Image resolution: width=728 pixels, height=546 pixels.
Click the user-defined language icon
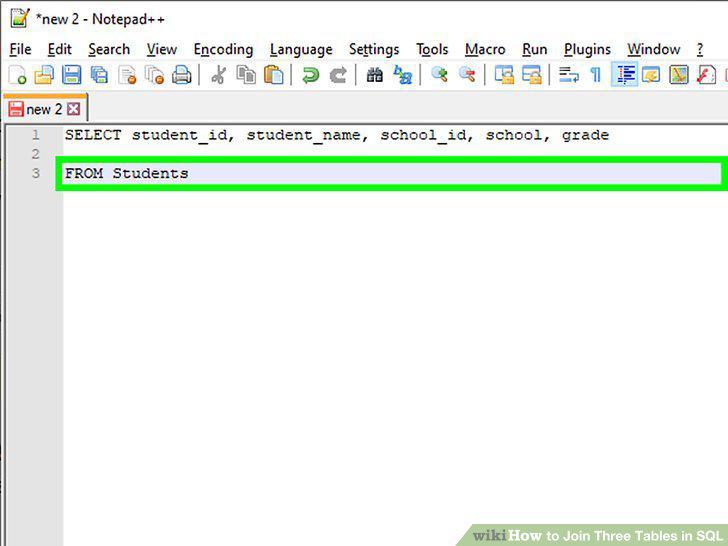click(x=651, y=75)
